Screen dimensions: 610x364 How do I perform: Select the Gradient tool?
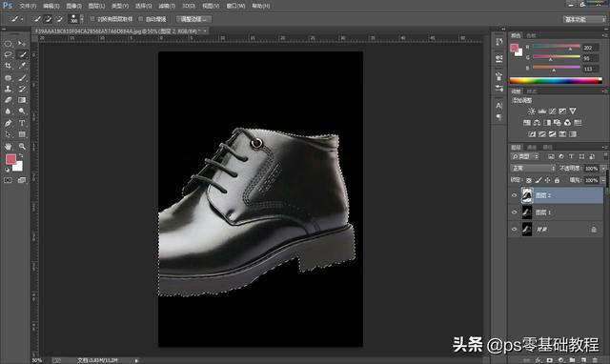click(x=22, y=100)
